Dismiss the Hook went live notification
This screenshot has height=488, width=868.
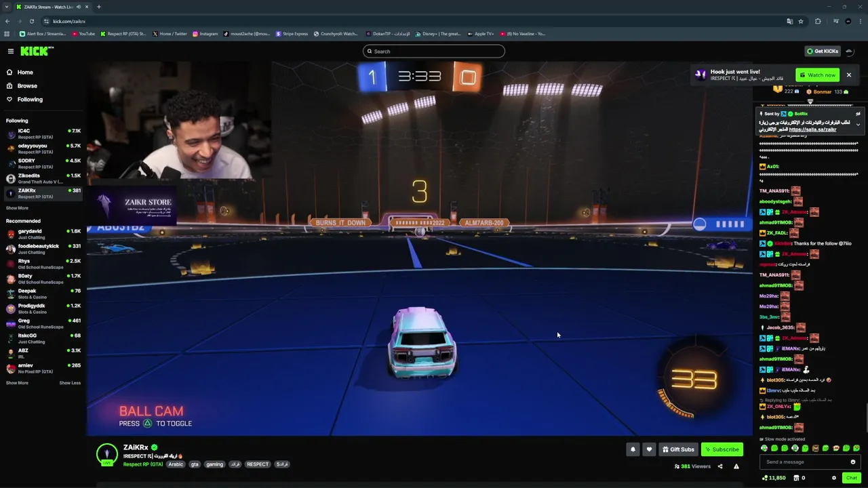[848, 75]
